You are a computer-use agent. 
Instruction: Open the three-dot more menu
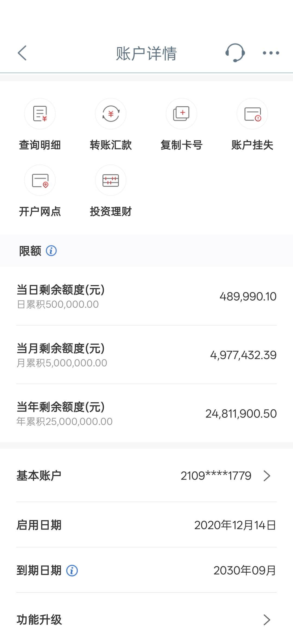tap(271, 53)
